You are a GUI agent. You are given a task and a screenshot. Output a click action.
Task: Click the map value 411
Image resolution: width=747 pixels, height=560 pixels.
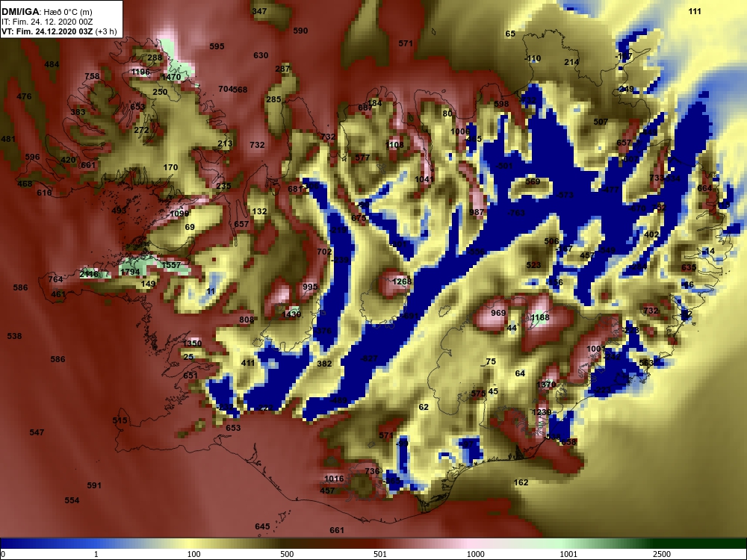248,363
